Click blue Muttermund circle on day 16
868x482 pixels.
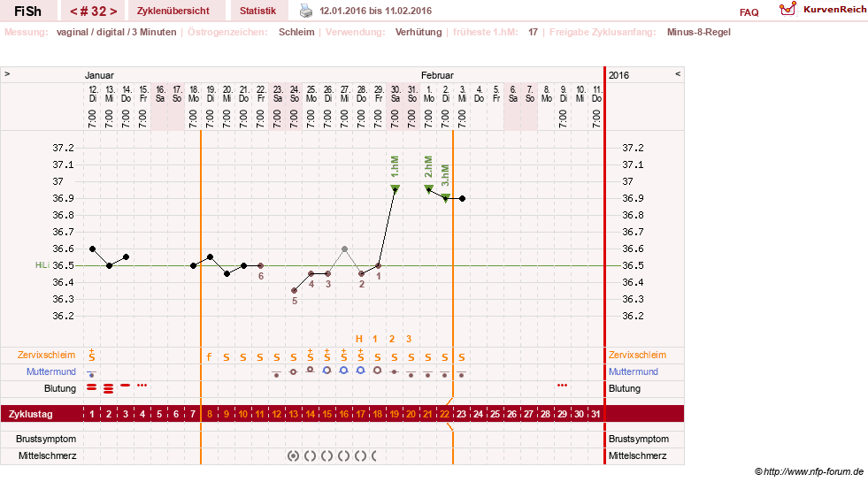(344, 371)
